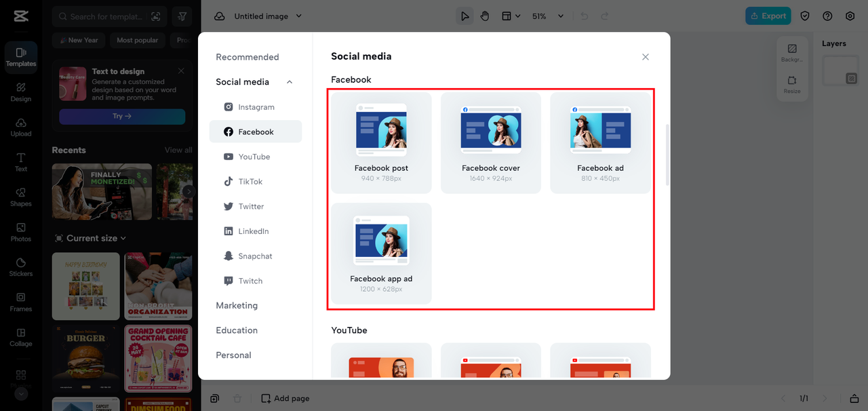Open the Education category
868x411 pixels.
tap(237, 330)
